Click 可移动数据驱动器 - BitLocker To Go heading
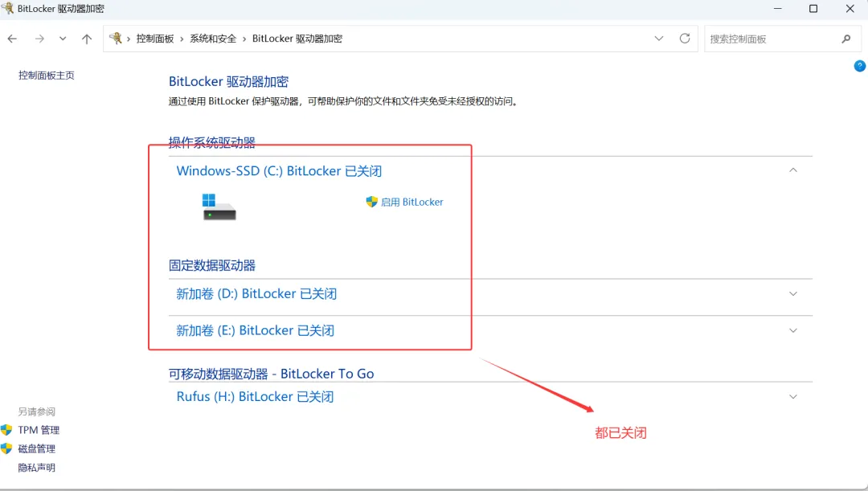 (272, 374)
